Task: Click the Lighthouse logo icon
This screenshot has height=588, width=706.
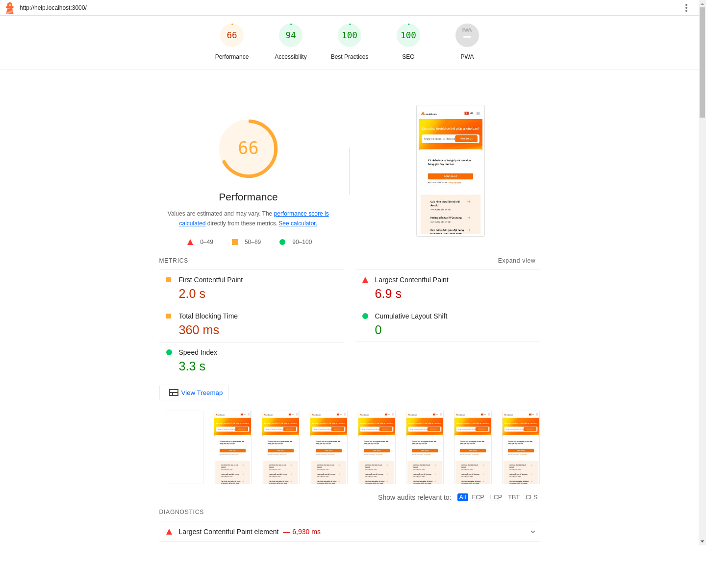Action: pos(9,8)
